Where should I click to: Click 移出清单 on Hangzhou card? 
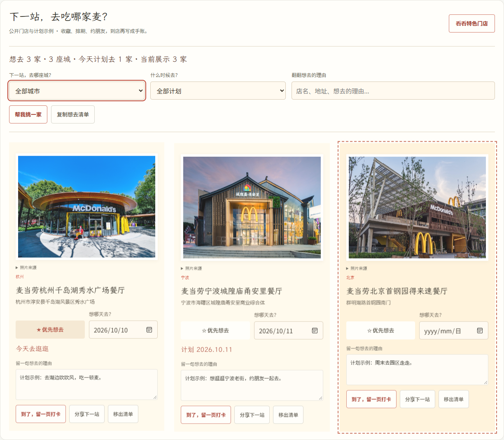click(x=123, y=414)
